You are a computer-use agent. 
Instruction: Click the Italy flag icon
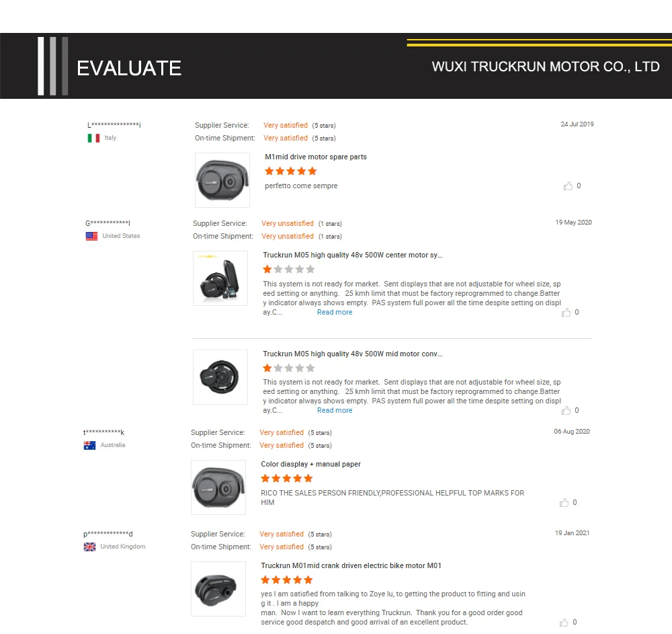pyautogui.click(x=93, y=138)
